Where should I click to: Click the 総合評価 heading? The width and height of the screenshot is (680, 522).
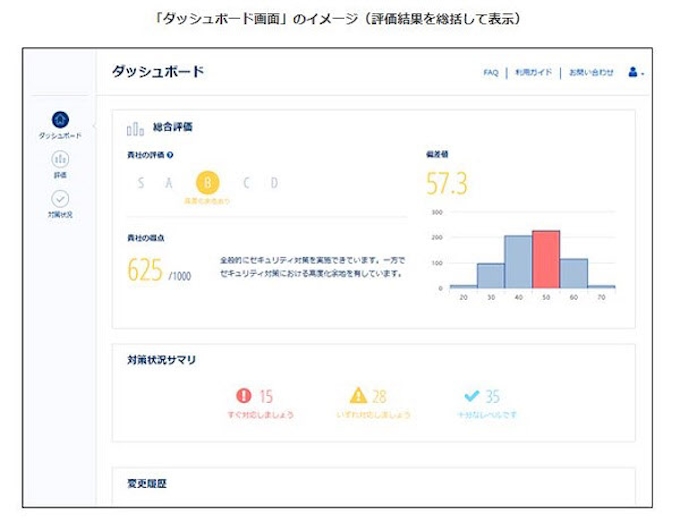click(173, 127)
